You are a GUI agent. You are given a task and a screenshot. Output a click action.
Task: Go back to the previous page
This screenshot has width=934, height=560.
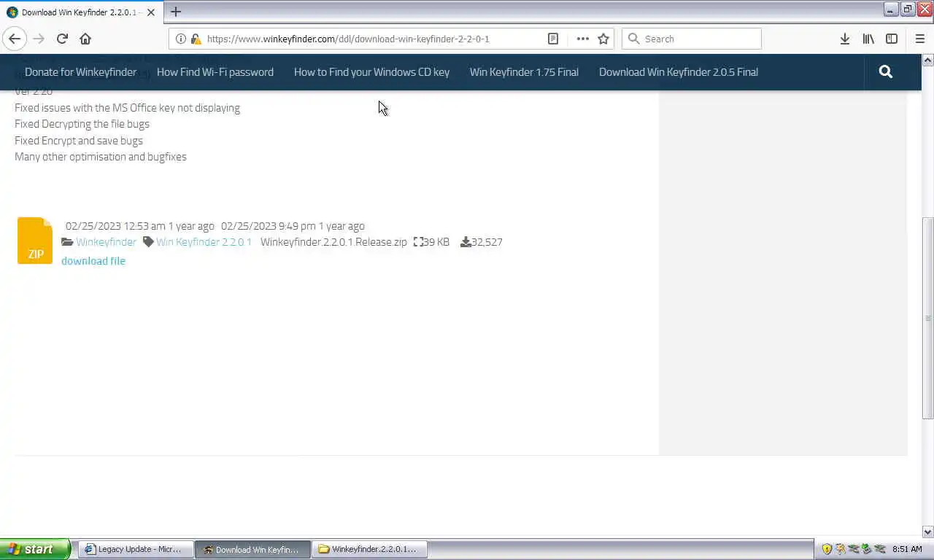point(15,39)
